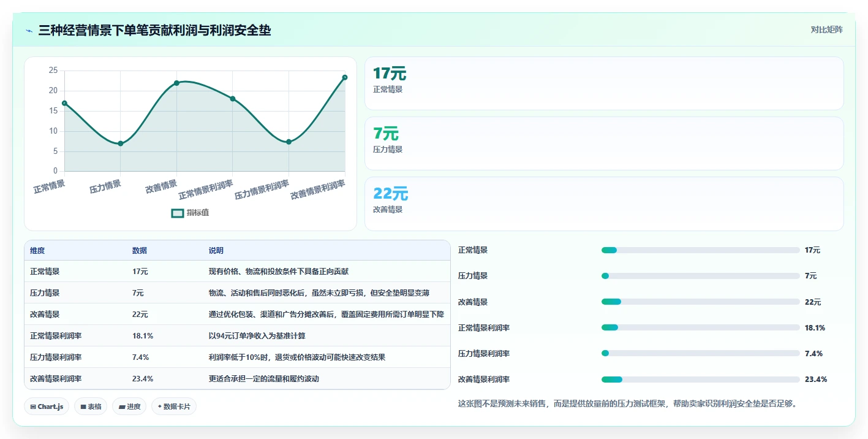Click the chart point above 正常情景利润率

click(x=233, y=99)
